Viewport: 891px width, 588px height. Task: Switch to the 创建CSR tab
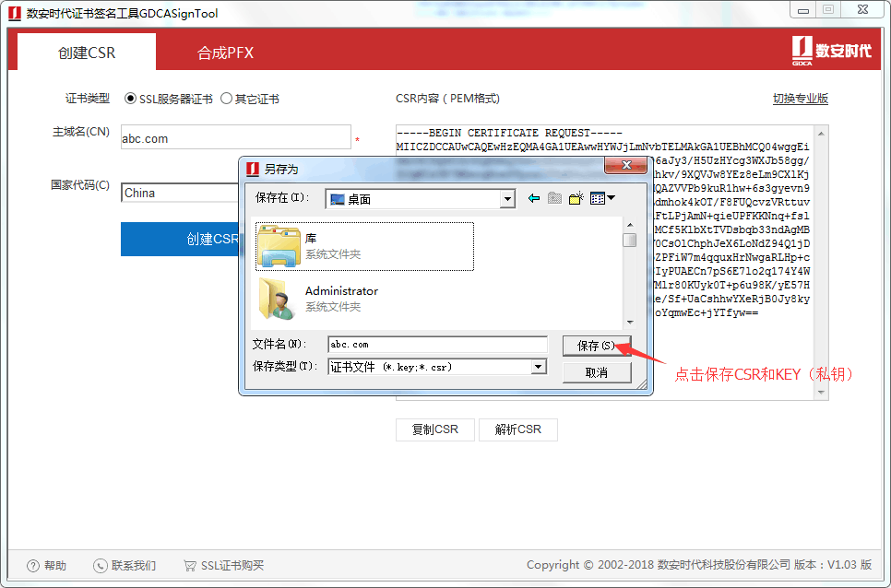[87, 53]
